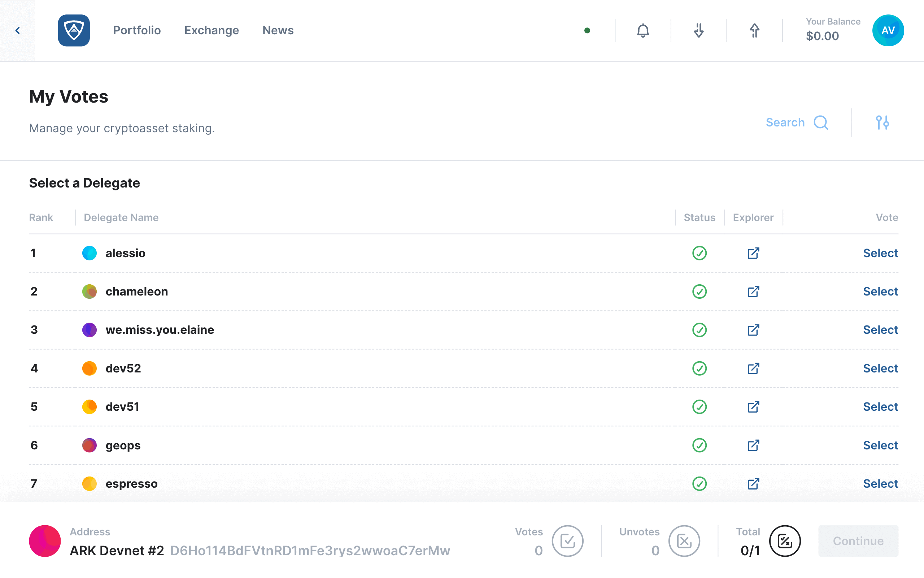
Task: Click chameleon's status checkmark icon
Action: pos(699,292)
